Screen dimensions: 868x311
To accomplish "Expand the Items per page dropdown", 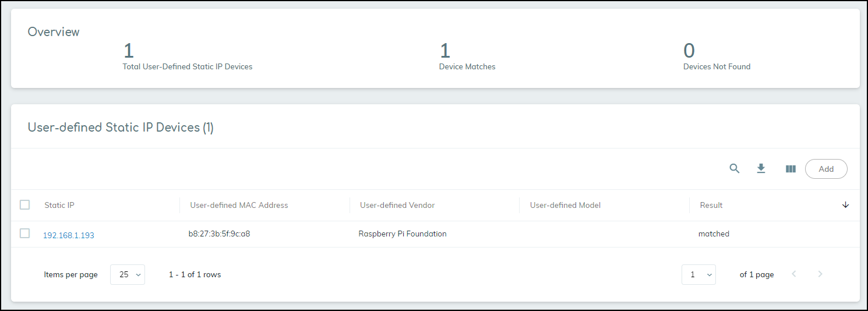I will (x=128, y=274).
